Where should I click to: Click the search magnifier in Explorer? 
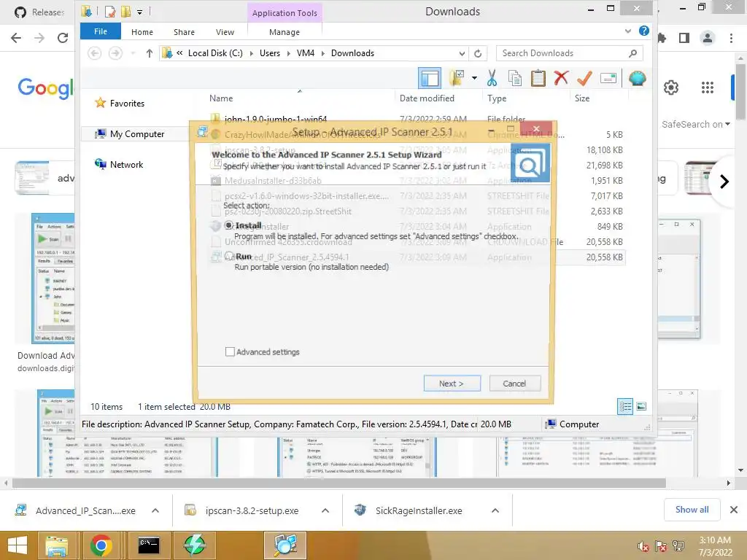click(x=633, y=53)
